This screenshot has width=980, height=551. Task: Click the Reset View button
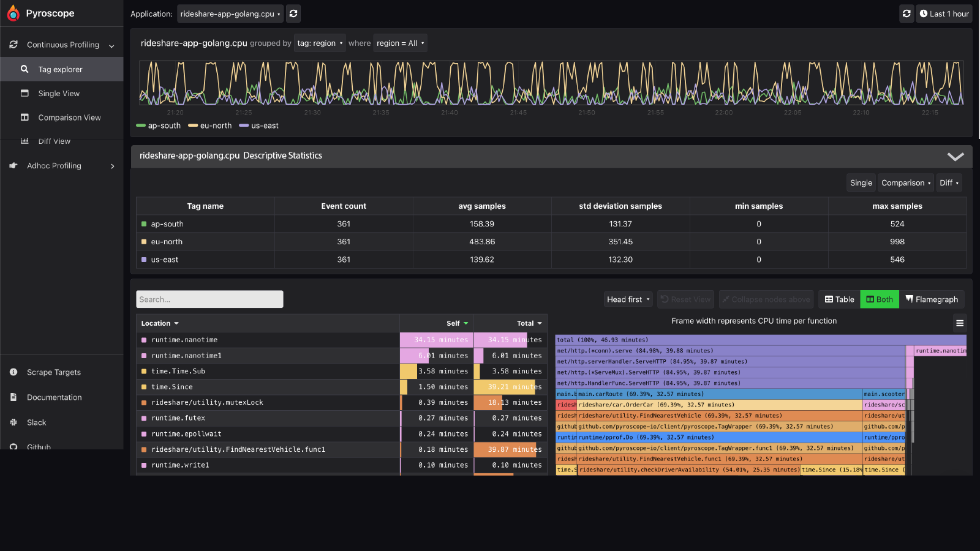click(x=685, y=299)
